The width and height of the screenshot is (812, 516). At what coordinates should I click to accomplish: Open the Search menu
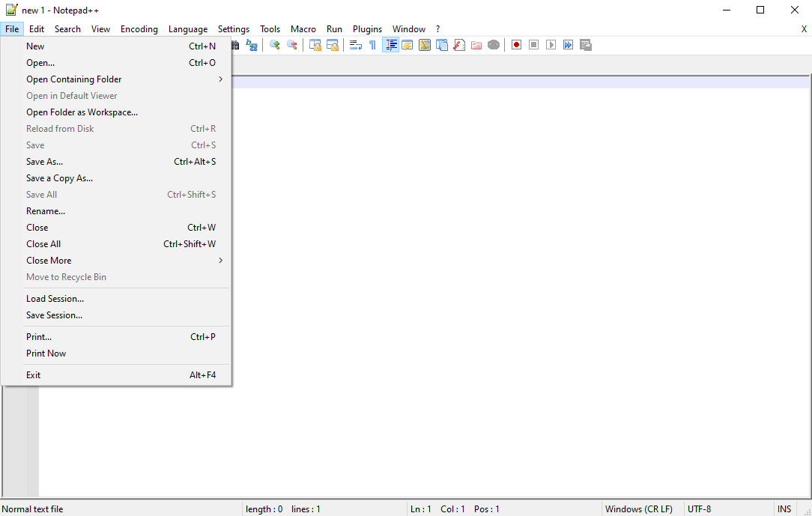click(x=68, y=29)
